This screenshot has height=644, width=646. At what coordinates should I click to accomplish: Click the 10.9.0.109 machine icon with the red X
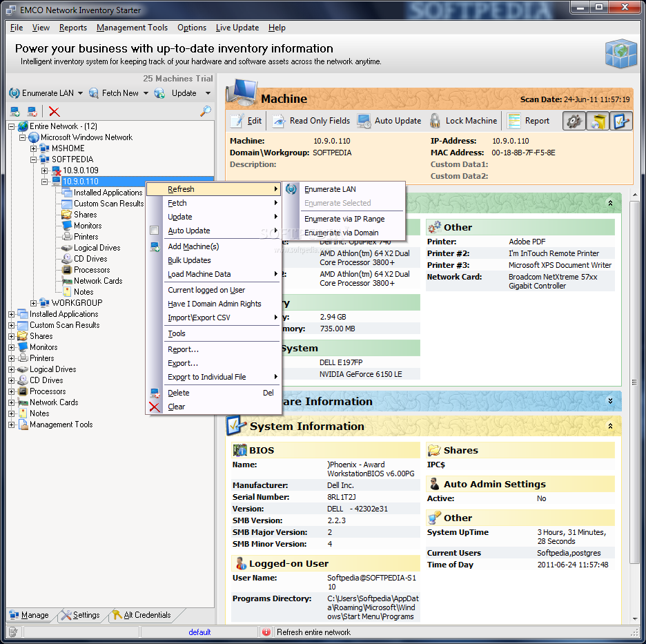(57, 170)
